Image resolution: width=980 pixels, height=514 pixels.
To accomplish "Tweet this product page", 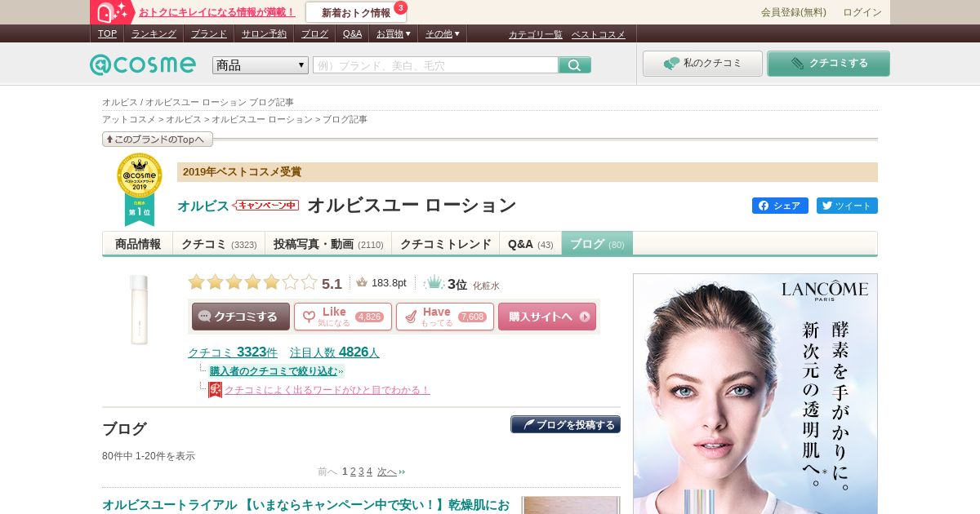I will point(847,206).
